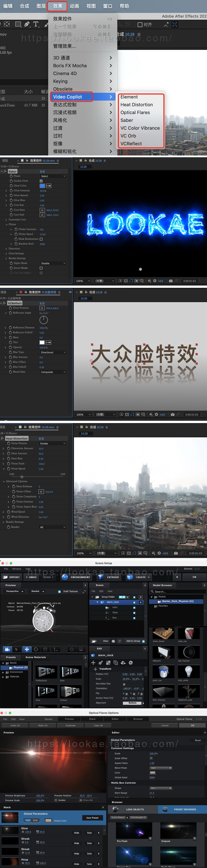Viewport: 207px width, 868px height.
Task: Open the Noise Pattern Smoke dropdown
Action: pos(53,444)
